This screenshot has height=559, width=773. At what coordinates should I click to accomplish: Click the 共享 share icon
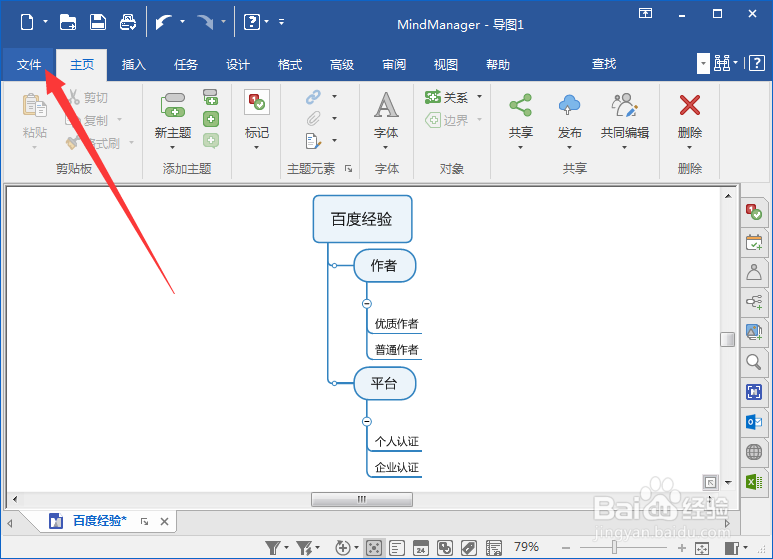(521, 105)
